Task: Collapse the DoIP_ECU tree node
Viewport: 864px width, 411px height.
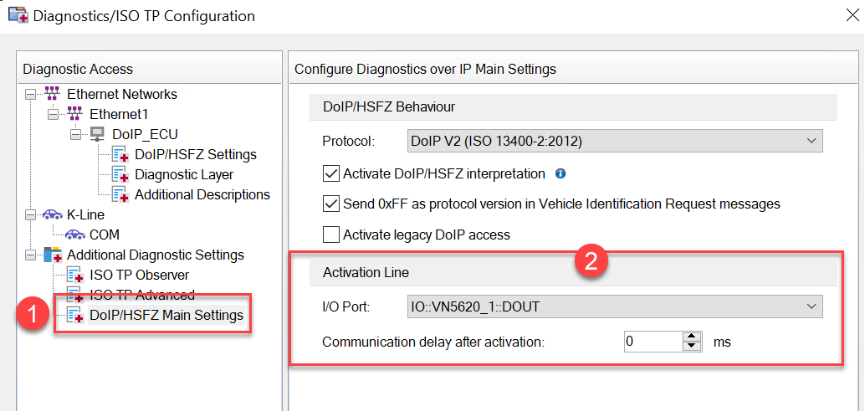Action: (75, 134)
